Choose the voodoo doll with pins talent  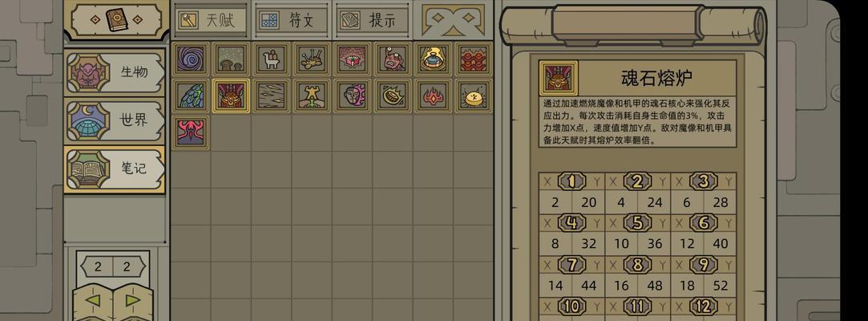coord(312,59)
